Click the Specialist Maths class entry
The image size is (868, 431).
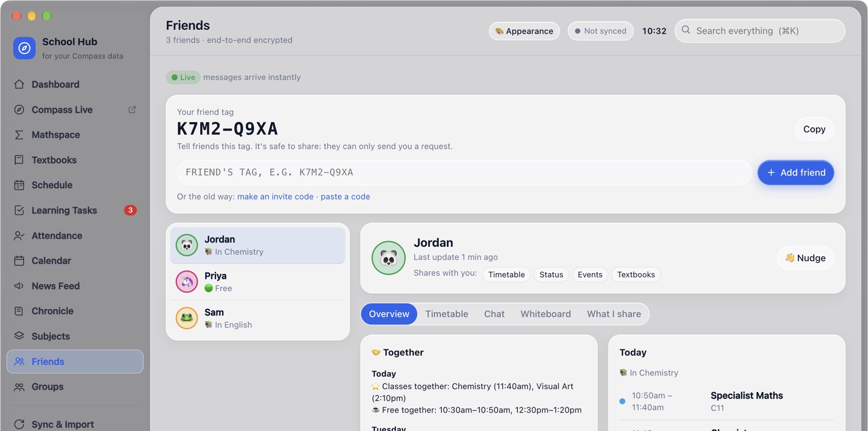pyautogui.click(x=727, y=401)
